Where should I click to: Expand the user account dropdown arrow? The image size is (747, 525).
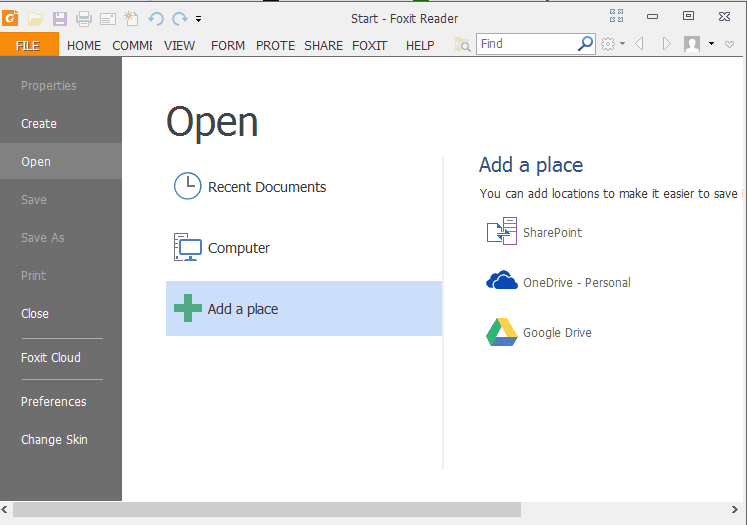click(711, 44)
